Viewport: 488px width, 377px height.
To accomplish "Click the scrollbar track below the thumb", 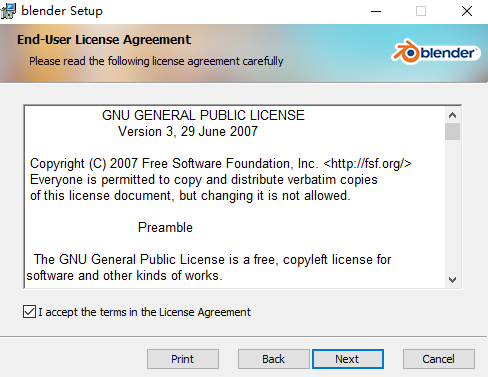I will click(452, 206).
